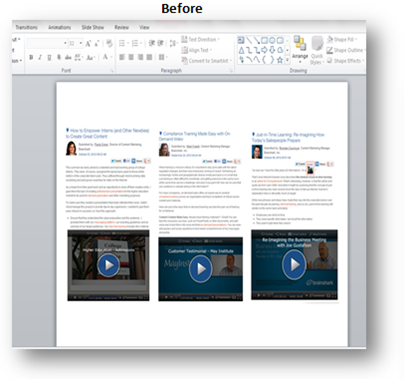Toggle text shadow
This screenshot has height=379, width=404.
59,57
